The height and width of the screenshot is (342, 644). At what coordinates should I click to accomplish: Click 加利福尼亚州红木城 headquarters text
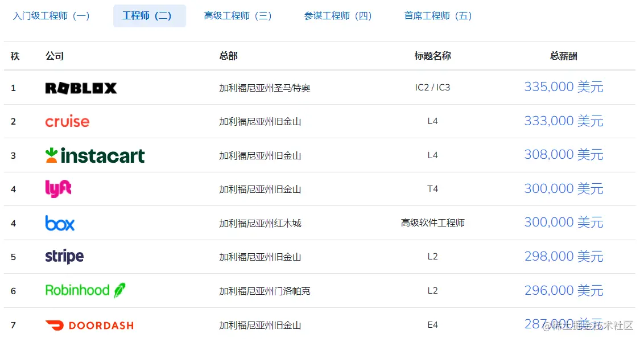coord(260,223)
